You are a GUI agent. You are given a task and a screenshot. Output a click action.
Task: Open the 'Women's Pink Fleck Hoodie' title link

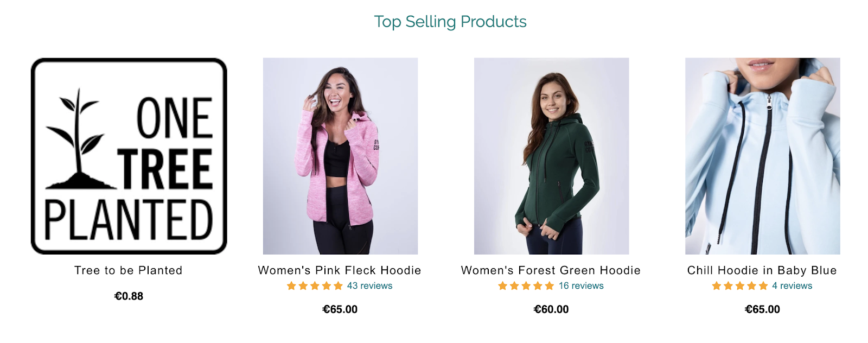pyautogui.click(x=340, y=270)
